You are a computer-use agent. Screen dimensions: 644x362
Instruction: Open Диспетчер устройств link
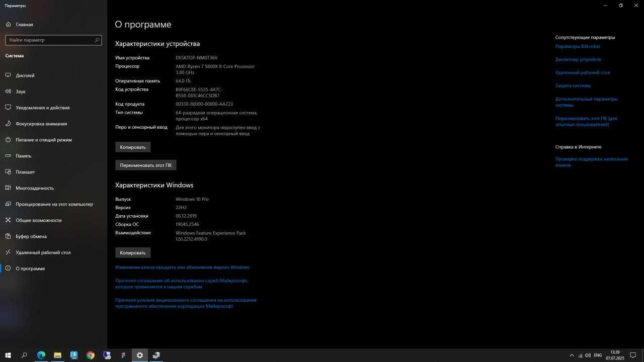[x=578, y=59]
